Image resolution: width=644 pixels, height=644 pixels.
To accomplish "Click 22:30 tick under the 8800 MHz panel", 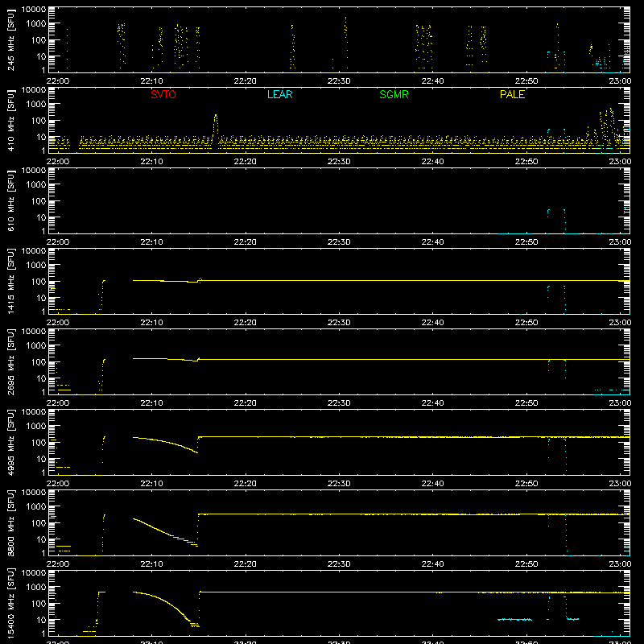I will click(x=339, y=564).
